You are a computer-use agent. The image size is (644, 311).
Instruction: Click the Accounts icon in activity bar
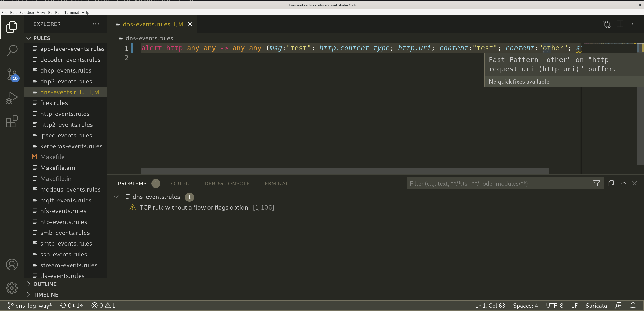[12, 265]
